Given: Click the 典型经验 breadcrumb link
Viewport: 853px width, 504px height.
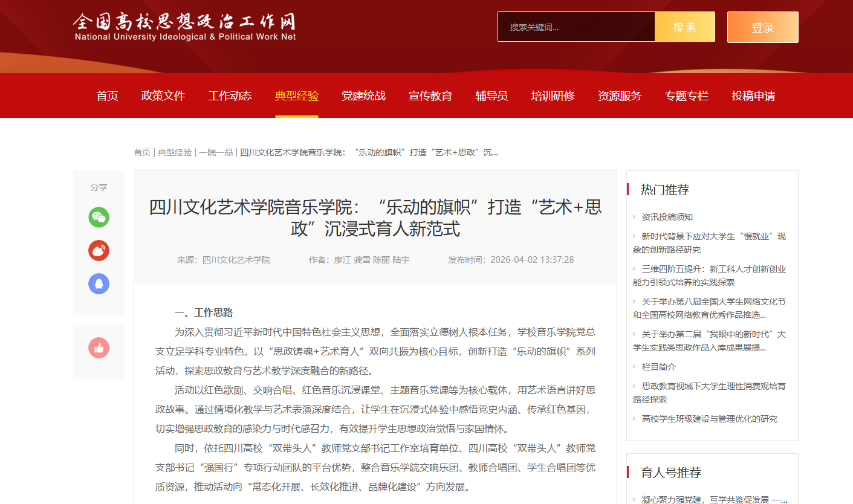Looking at the screenshot, I should [175, 152].
